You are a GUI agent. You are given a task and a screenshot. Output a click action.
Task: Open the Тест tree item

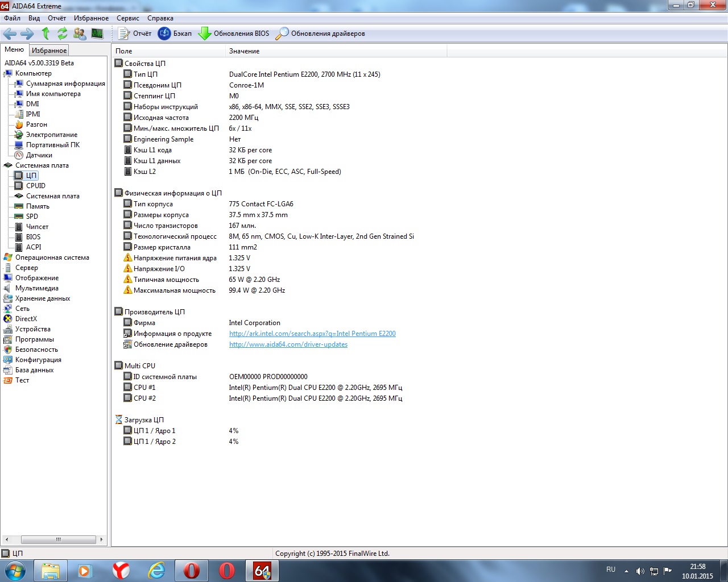point(22,380)
